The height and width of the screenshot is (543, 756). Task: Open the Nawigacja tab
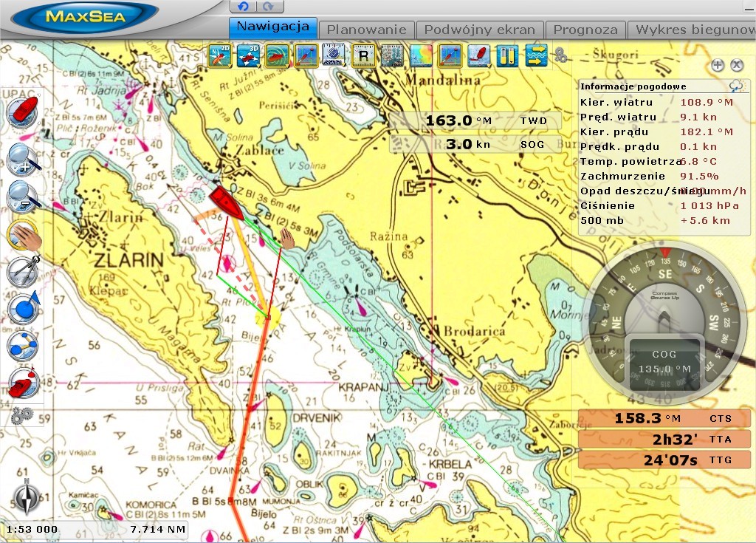(273, 27)
